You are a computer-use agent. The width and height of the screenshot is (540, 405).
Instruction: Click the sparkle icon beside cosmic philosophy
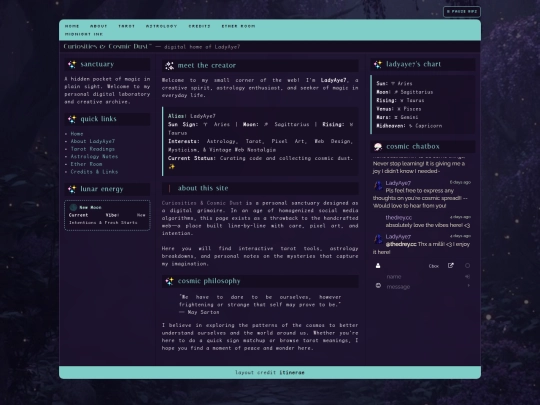pos(169,281)
